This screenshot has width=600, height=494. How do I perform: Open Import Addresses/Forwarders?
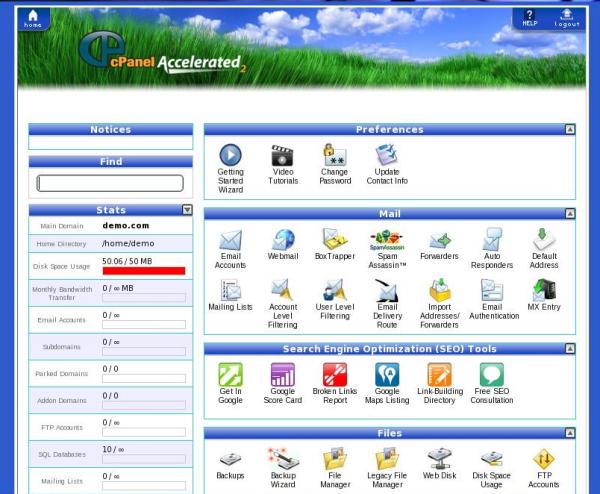click(x=439, y=304)
